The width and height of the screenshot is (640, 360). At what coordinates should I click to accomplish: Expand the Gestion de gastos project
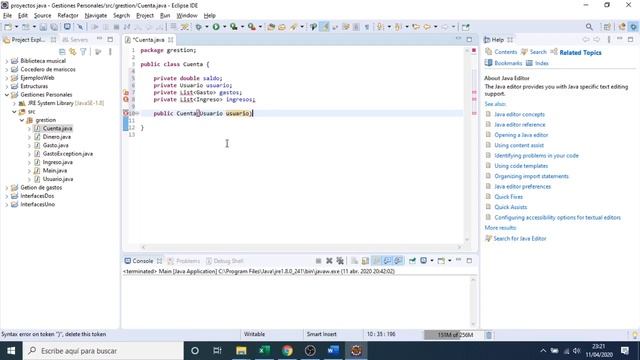[7, 188]
